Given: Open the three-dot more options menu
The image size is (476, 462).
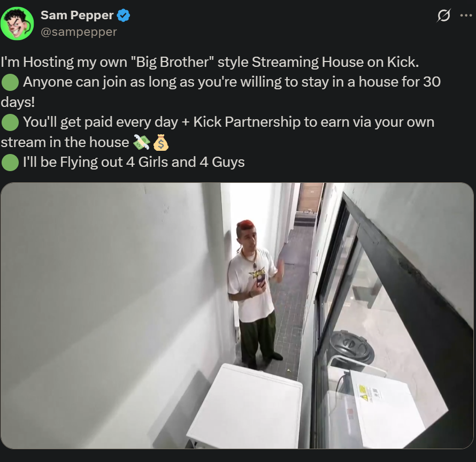Looking at the screenshot, I should click(466, 16).
